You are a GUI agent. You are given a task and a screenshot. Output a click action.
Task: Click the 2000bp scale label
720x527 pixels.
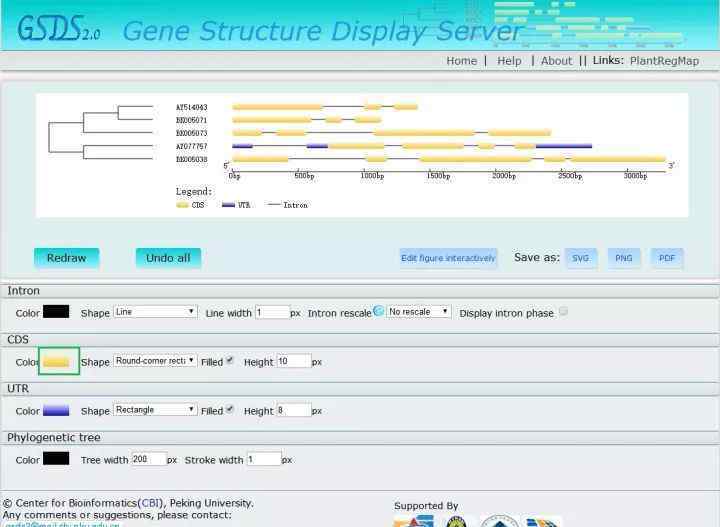point(504,176)
